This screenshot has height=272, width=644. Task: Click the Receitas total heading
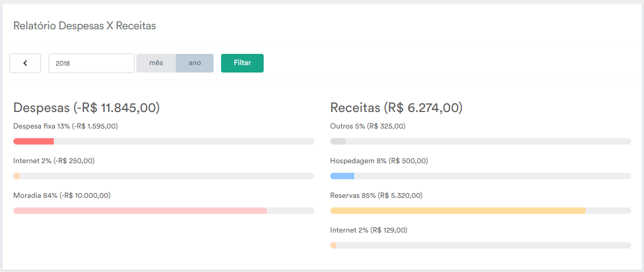(x=396, y=108)
